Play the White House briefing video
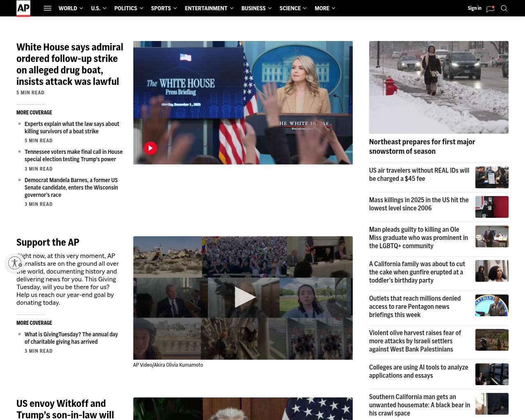This screenshot has width=525, height=420. pyautogui.click(x=151, y=148)
